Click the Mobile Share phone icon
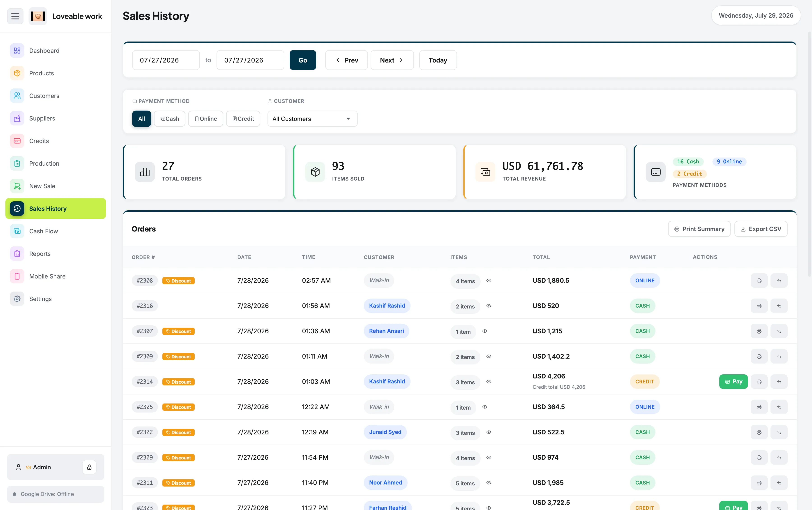Viewport: 812px width, 510px height. coord(17,276)
